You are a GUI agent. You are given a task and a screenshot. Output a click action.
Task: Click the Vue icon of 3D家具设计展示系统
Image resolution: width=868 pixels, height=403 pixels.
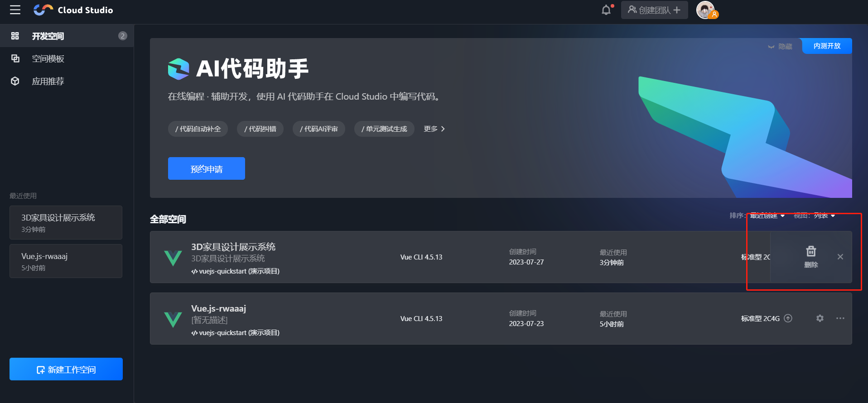tap(173, 258)
